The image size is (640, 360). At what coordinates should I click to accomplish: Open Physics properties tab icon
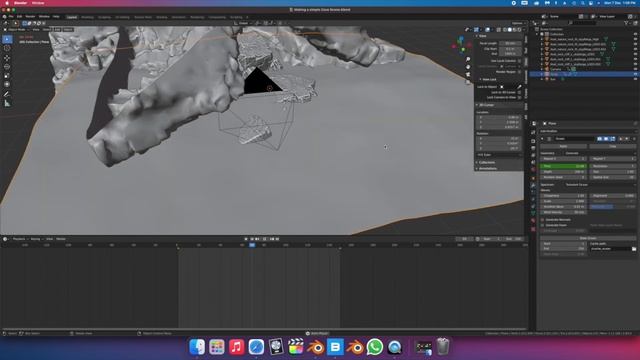click(533, 199)
